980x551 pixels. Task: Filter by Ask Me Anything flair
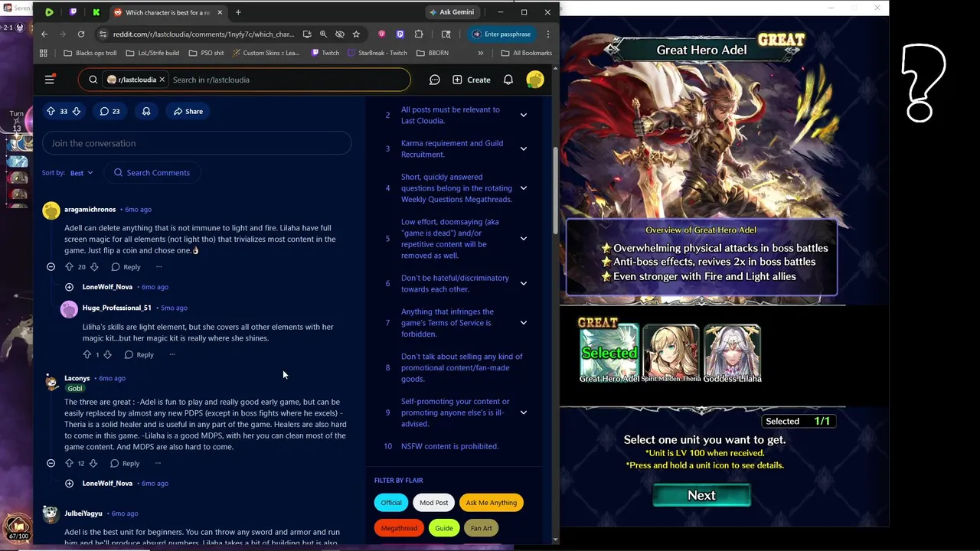pos(491,503)
